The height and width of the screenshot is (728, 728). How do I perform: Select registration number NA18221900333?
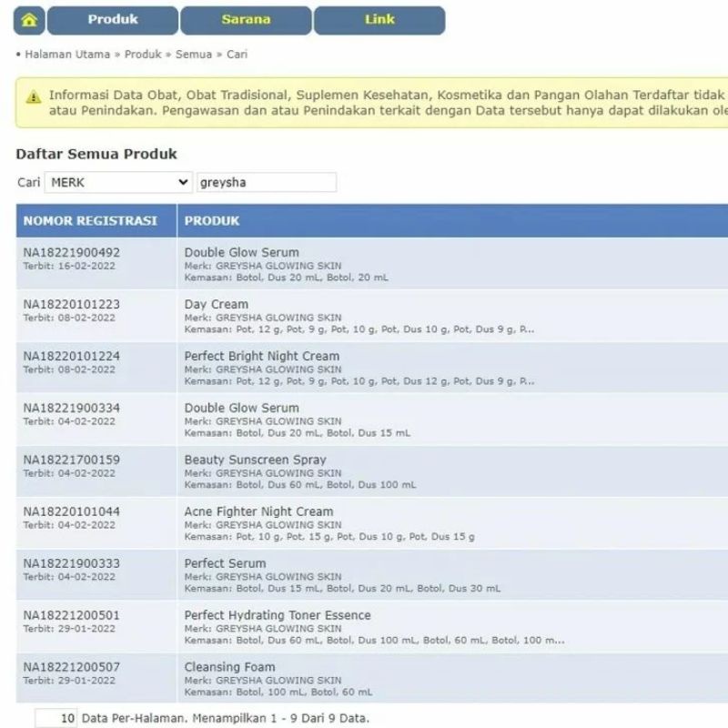[x=72, y=563]
